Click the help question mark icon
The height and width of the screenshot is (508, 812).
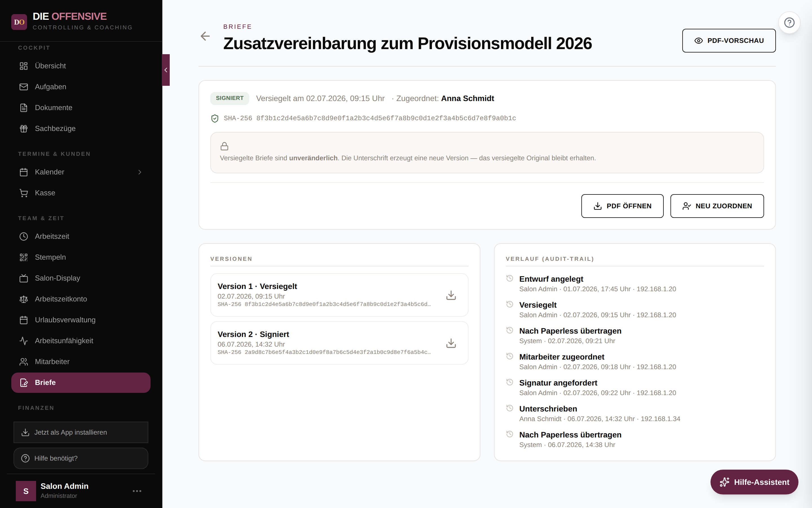click(789, 23)
